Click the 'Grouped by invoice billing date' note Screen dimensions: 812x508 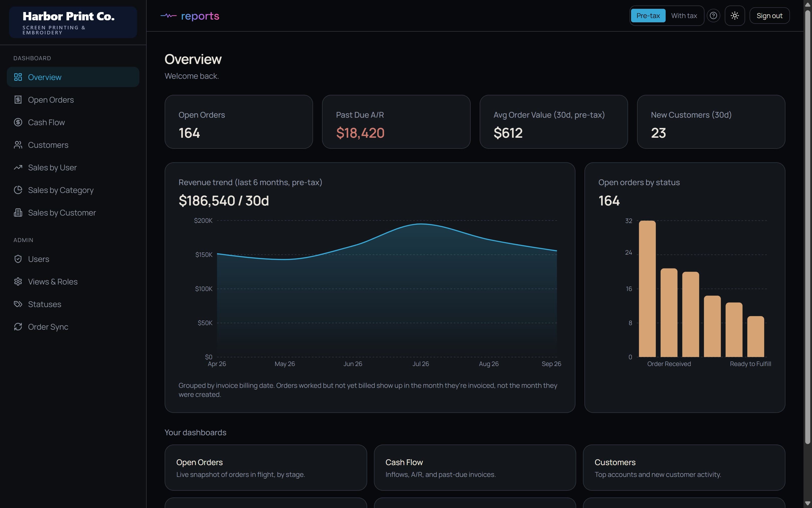(368, 390)
